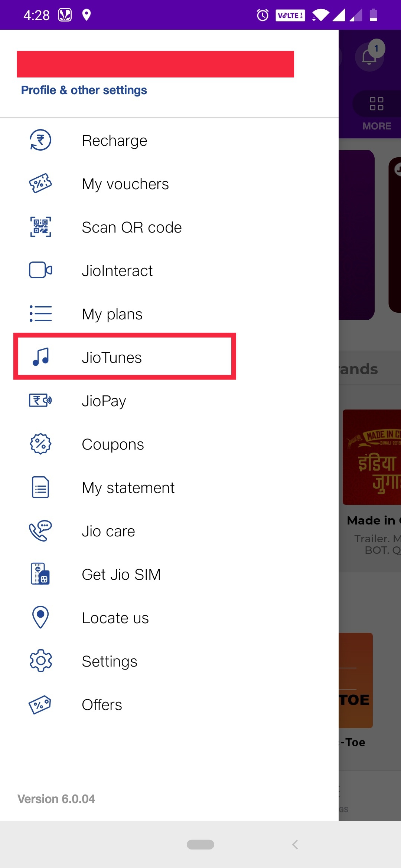Open My plans menu item

[x=112, y=314]
